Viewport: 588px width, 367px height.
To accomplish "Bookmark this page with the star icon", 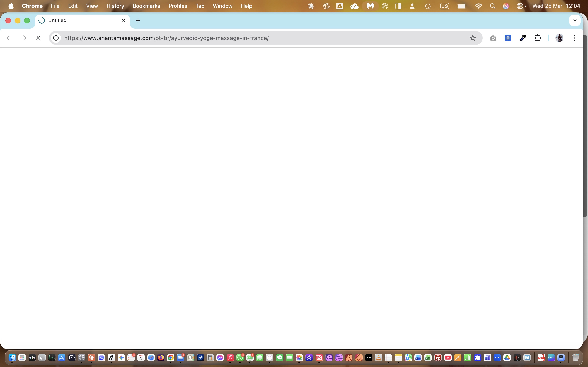I will [472, 38].
